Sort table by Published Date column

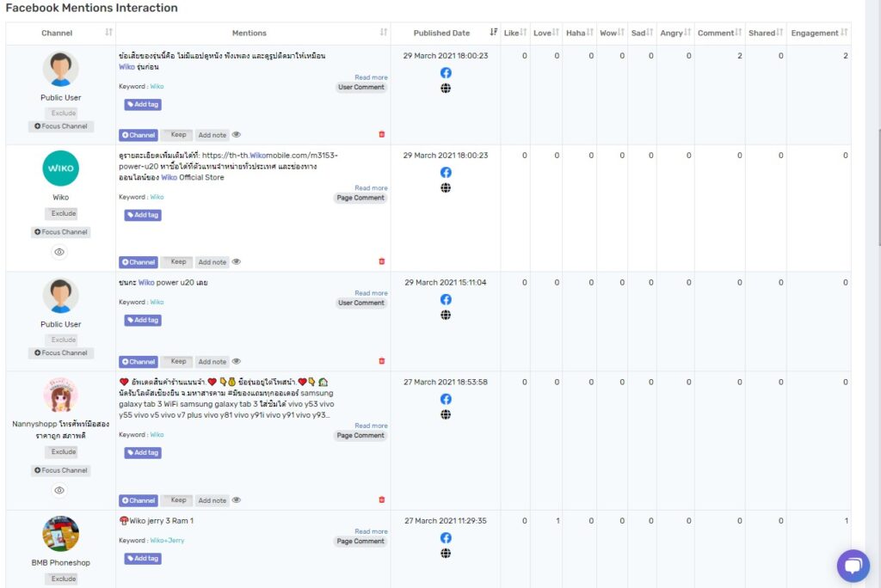(x=493, y=33)
